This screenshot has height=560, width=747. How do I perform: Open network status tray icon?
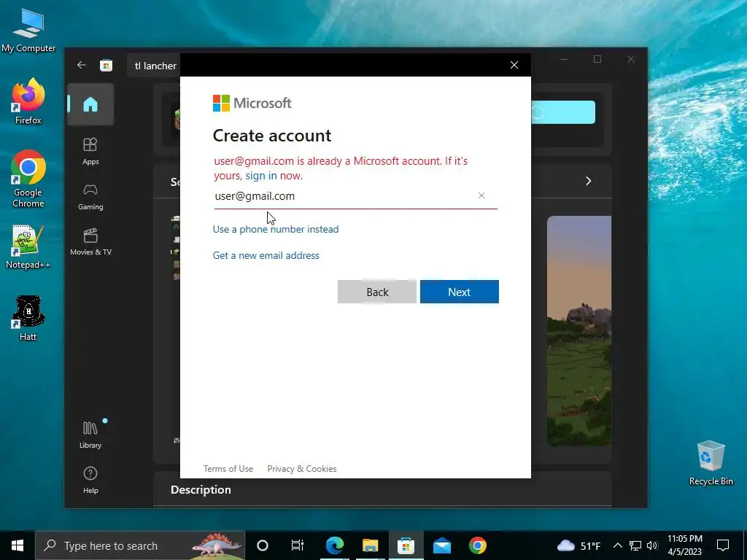635,545
